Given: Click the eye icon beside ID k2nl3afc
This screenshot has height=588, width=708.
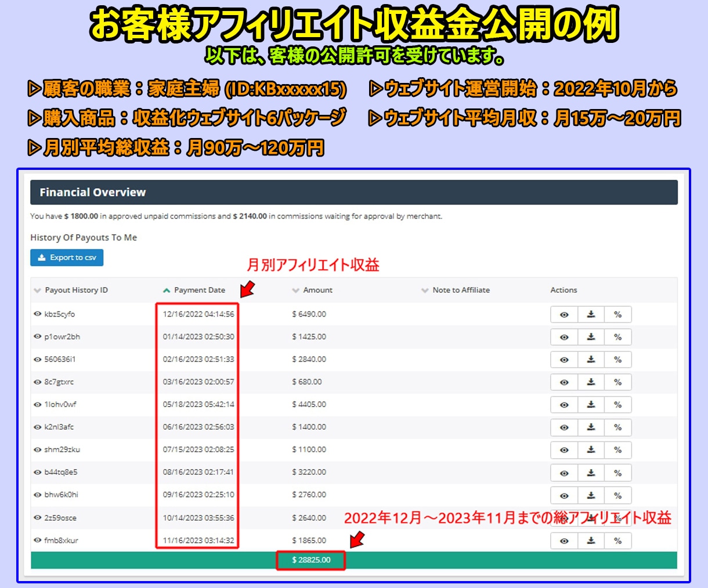Looking at the screenshot, I should click(x=37, y=427).
